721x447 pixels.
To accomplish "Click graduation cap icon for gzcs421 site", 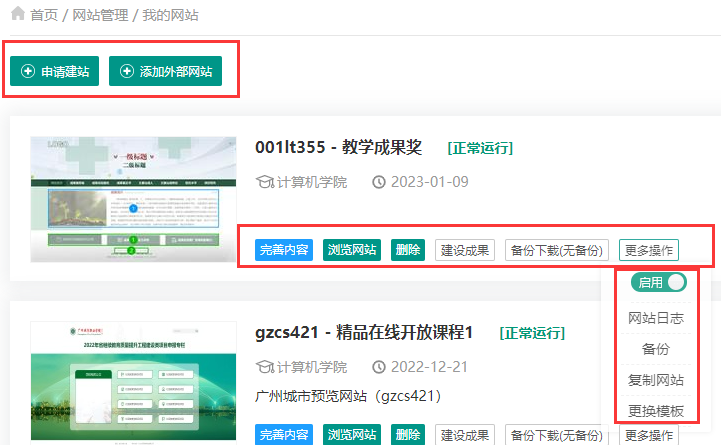I will (265, 367).
